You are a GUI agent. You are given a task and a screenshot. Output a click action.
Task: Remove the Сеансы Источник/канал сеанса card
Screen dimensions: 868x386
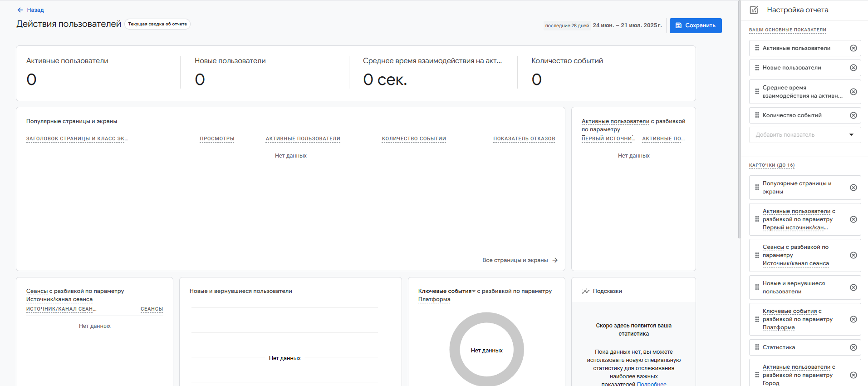[853, 255]
